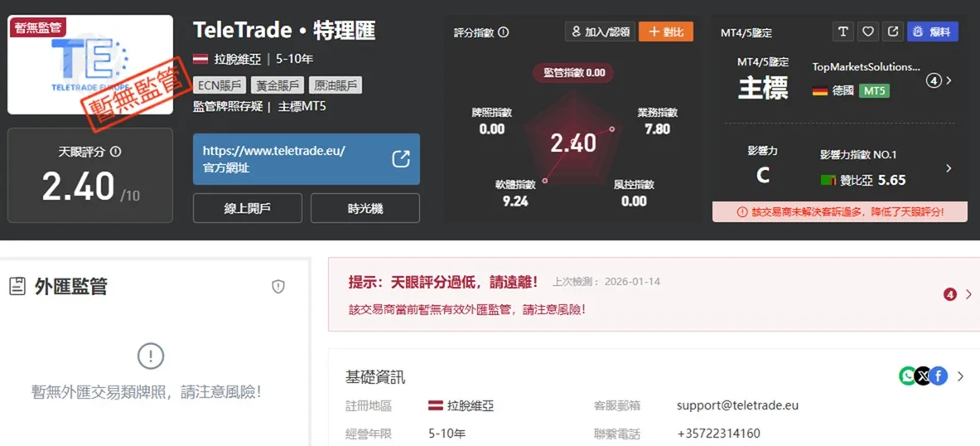Select the ECN賬戶 tag
This screenshot has height=446, width=980.
click(220, 85)
